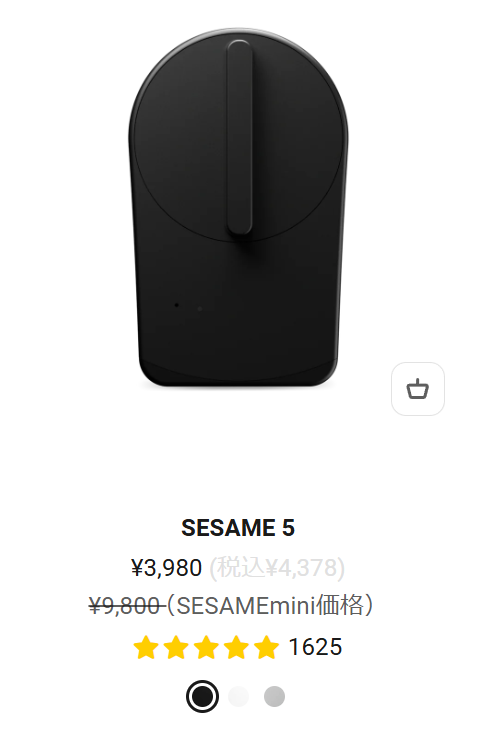
Task: Click the small LED dot on lock image
Action: tap(176, 305)
